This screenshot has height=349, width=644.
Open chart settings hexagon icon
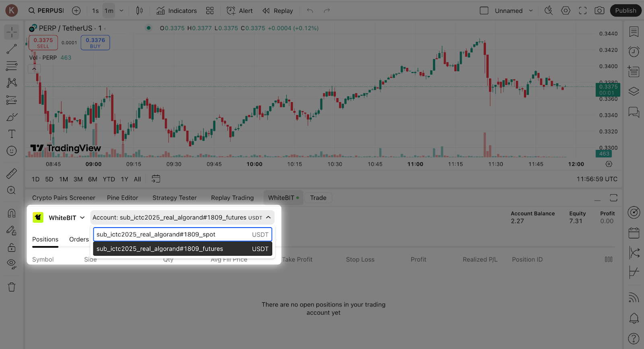tap(566, 11)
